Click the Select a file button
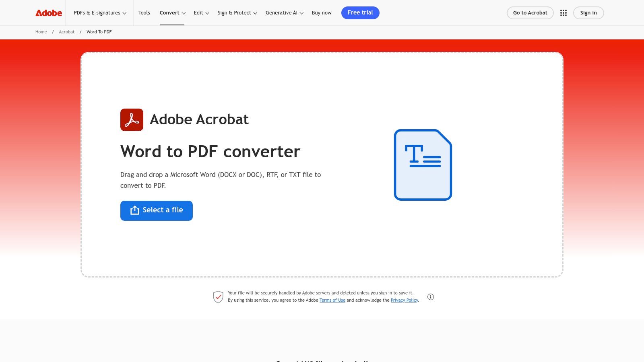Image resolution: width=644 pixels, height=362 pixels. coord(157,210)
